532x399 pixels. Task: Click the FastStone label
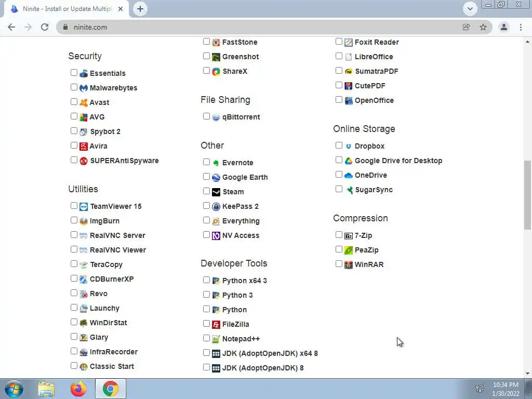tap(240, 42)
